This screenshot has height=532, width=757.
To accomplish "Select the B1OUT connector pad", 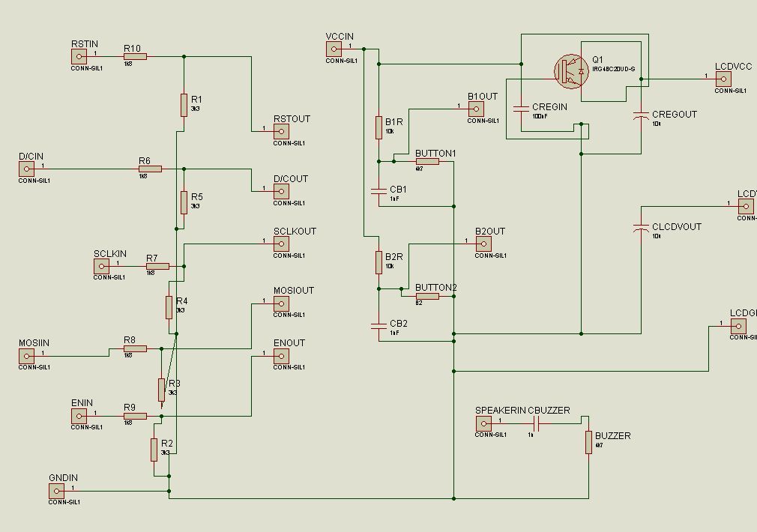I will [475, 109].
